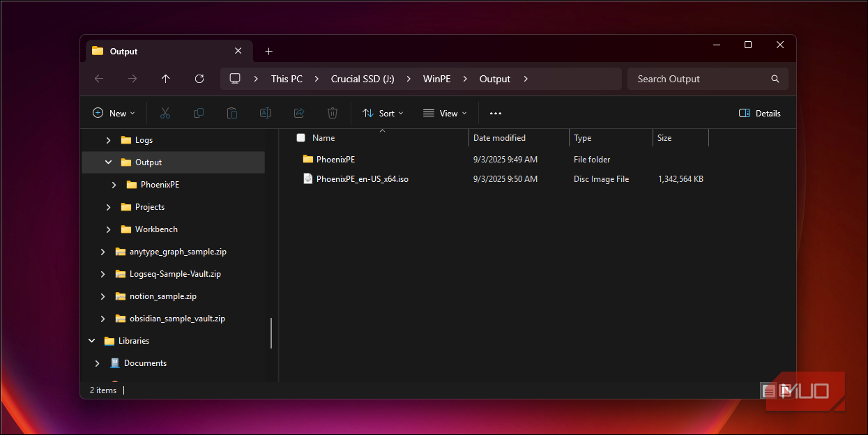868x435 pixels.
Task: Click the PC monitor icon in address bar
Action: click(235, 79)
